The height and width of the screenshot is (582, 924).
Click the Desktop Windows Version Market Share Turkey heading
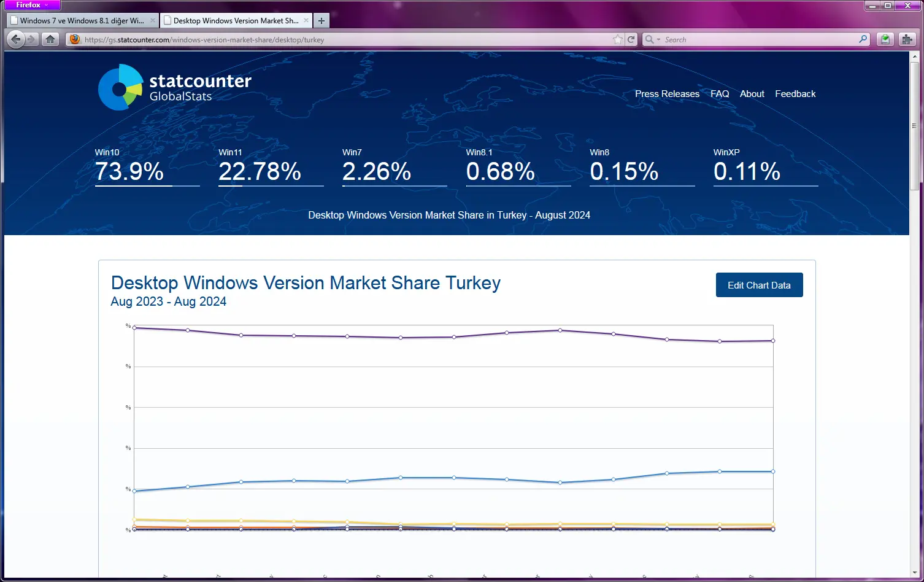[x=306, y=283]
